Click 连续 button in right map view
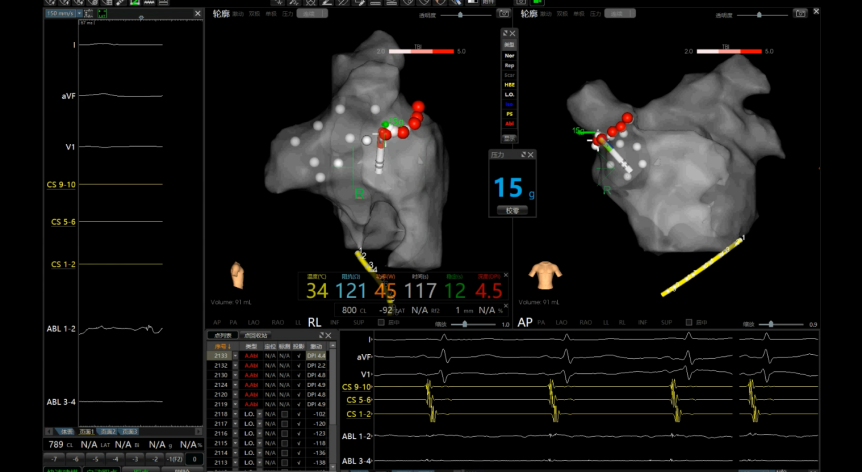Screen dimensions: 862x472 point(620,14)
